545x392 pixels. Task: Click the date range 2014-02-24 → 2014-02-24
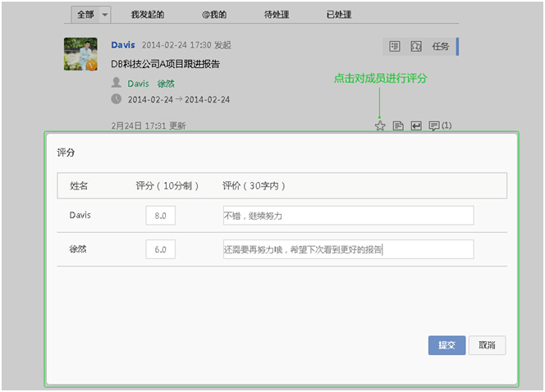tap(179, 100)
